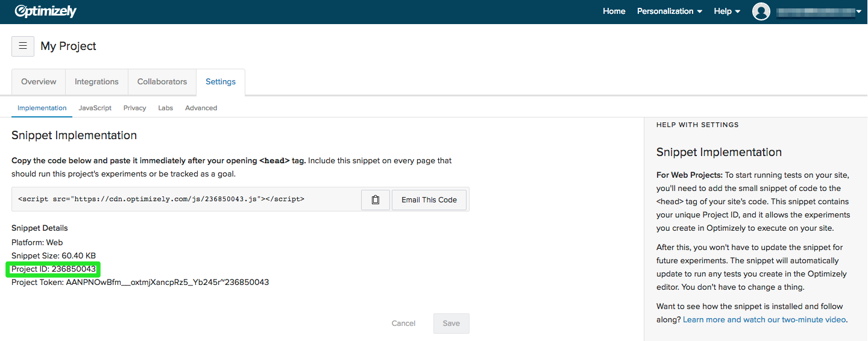Image resolution: width=868 pixels, height=341 pixels.
Task: Open the hamburger menu beside My Project
Action: pos(23,46)
